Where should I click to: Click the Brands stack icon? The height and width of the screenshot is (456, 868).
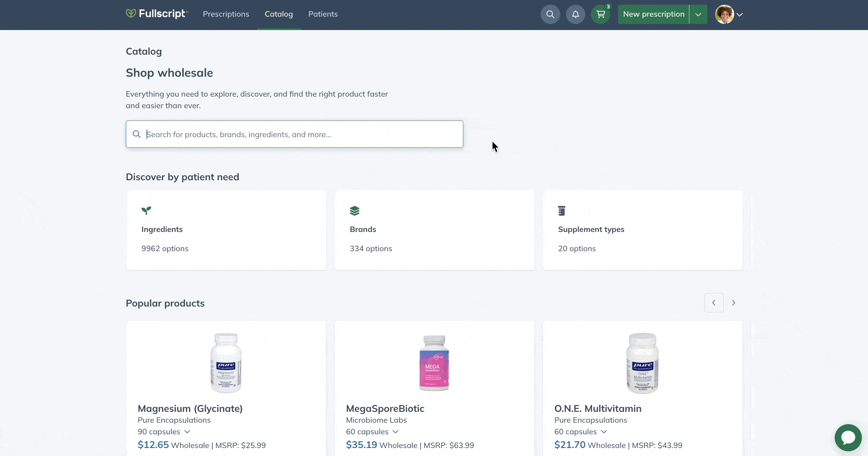354,211
